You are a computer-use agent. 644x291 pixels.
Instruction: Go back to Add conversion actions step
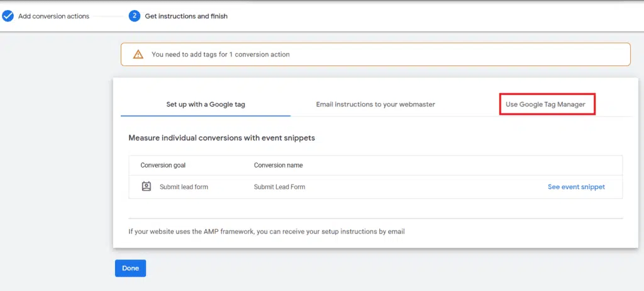pyautogui.click(x=53, y=16)
